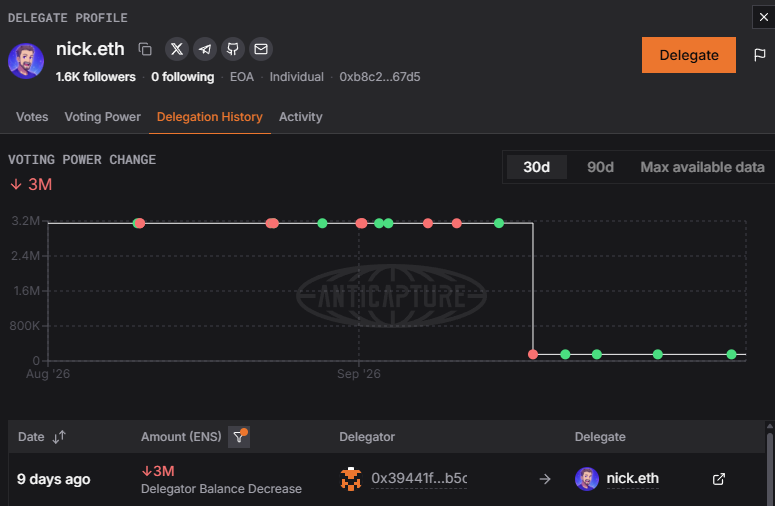
Task: Close the delegate profile panel
Action: pyautogui.click(x=764, y=17)
